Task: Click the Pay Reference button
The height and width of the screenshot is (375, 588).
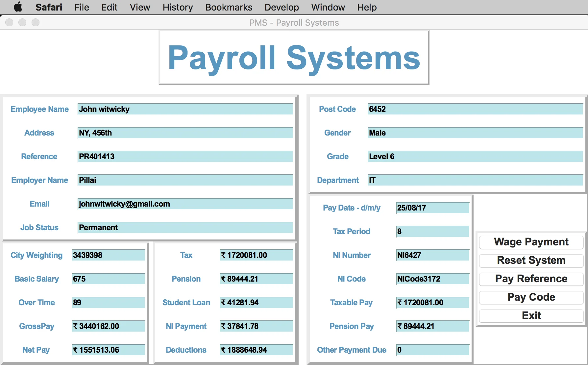Action: [x=531, y=279]
